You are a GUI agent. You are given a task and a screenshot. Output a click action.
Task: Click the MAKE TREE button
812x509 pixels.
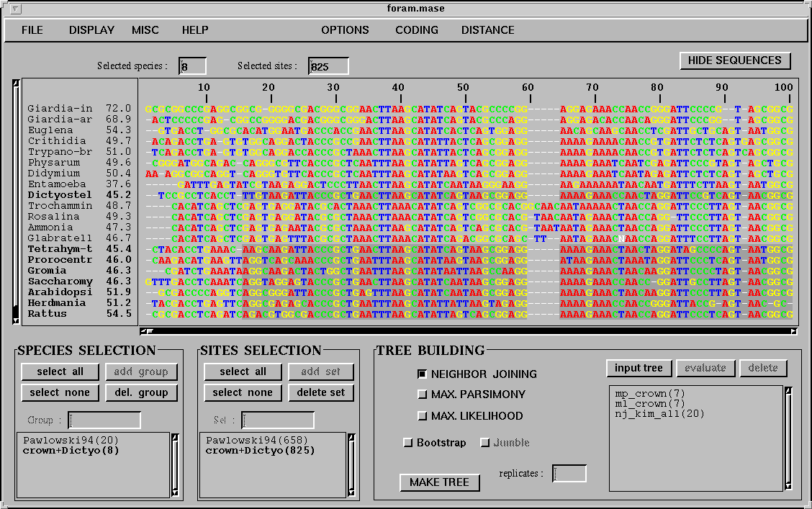439,482
